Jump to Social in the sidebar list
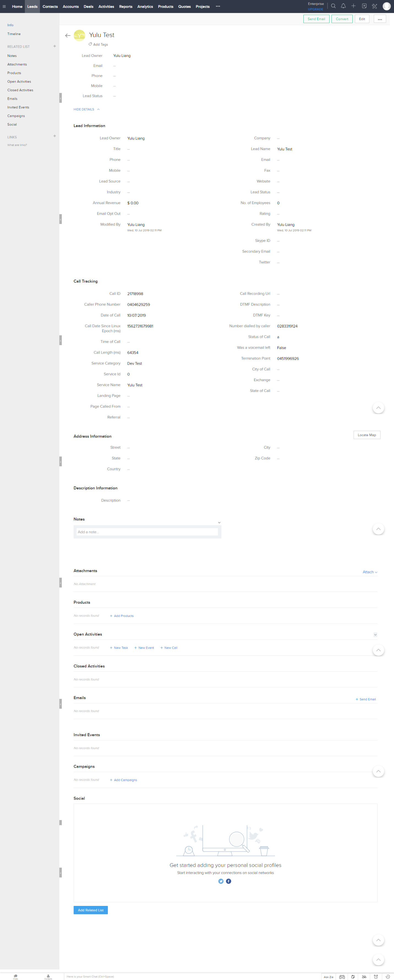This screenshot has width=394, height=980. (x=12, y=124)
